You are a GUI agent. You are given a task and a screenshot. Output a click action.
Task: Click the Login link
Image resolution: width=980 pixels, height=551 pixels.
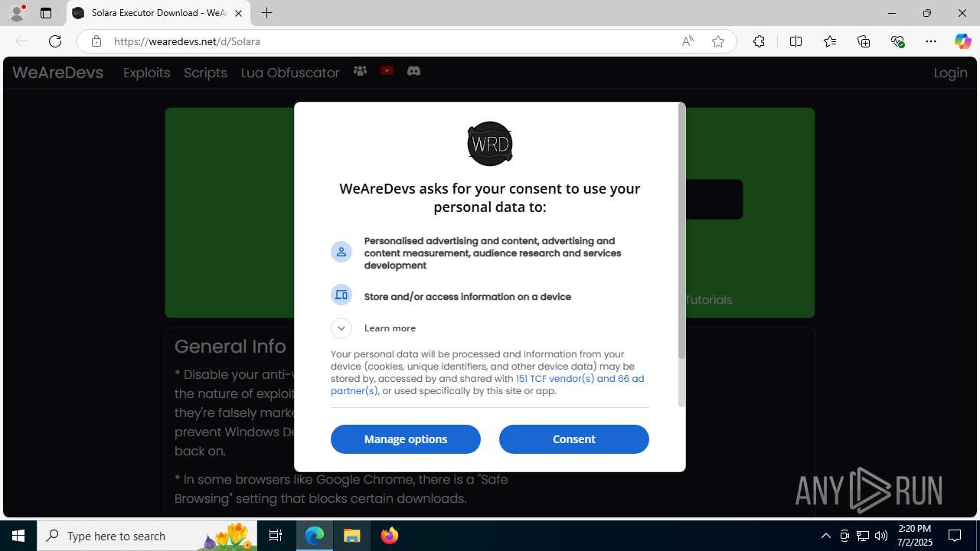(950, 73)
